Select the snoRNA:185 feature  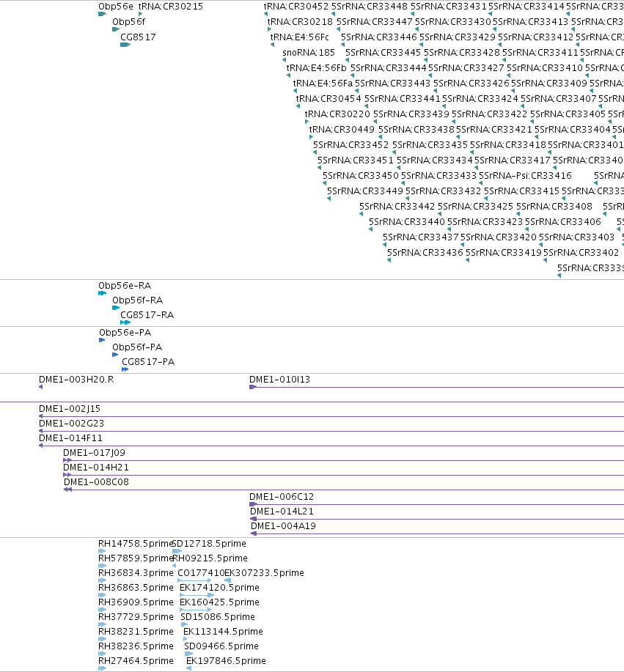tap(309, 53)
